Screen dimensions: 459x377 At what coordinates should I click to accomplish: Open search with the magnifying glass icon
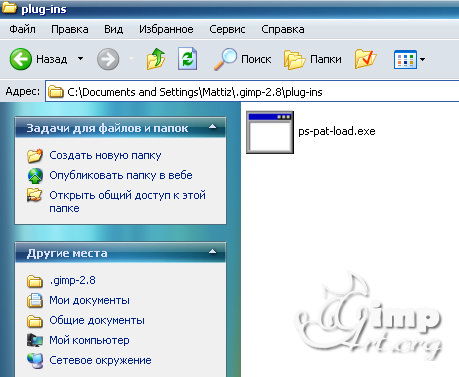coord(225,59)
